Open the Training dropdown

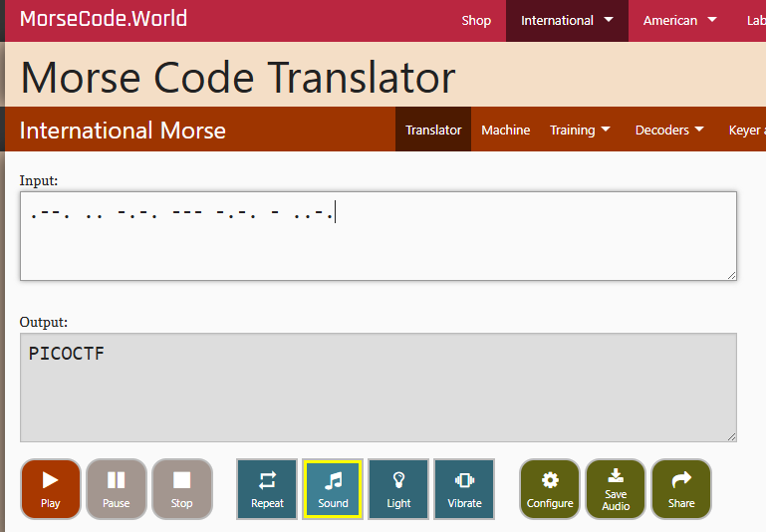(x=580, y=130)
